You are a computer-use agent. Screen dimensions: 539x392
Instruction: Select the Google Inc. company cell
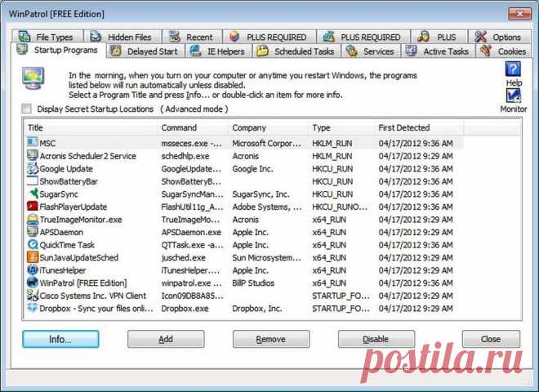point(252,169)
